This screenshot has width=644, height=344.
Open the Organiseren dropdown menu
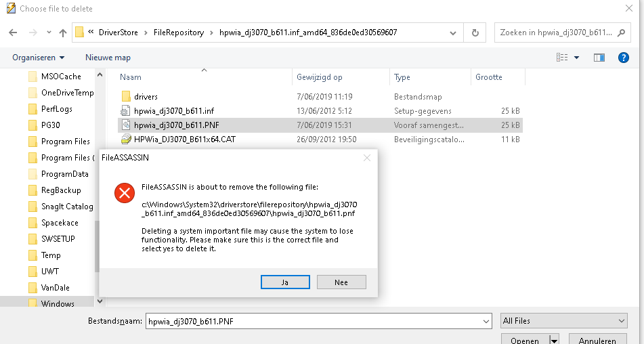39,58
